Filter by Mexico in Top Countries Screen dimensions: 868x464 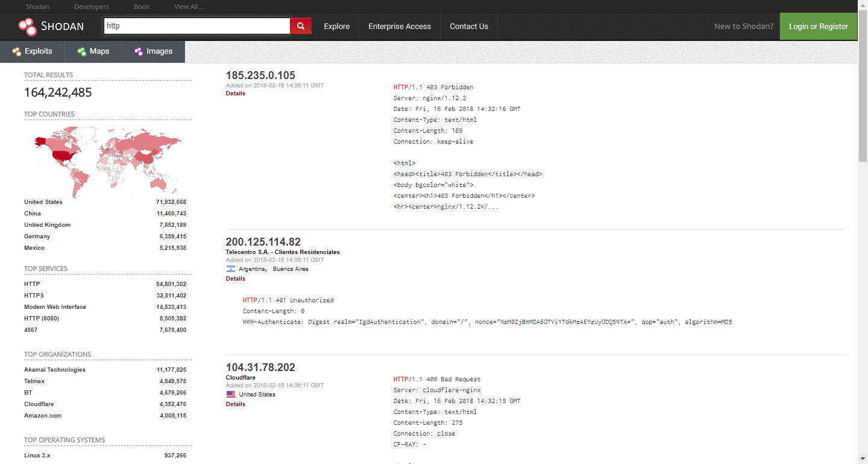click(x=34, y=248)
